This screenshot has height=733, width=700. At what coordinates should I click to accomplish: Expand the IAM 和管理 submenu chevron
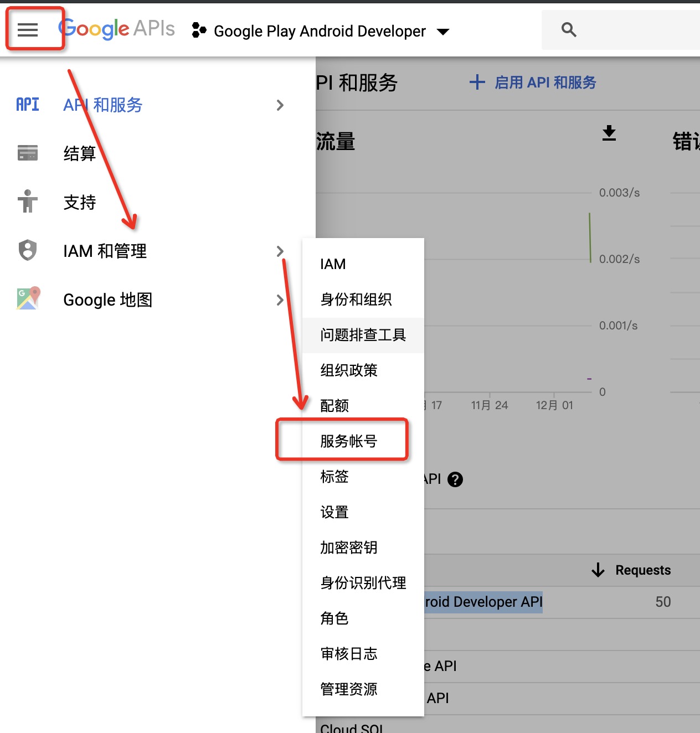click(x=280, y=251)
